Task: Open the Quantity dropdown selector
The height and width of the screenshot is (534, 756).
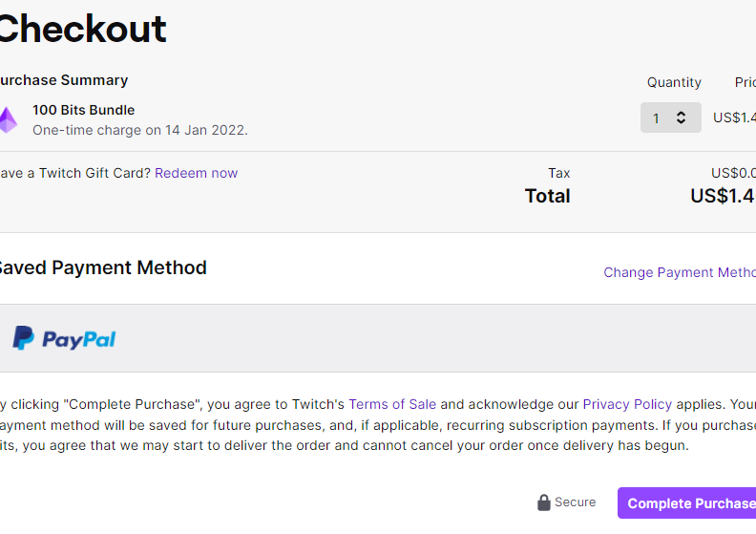Action: tap(670, 117)
